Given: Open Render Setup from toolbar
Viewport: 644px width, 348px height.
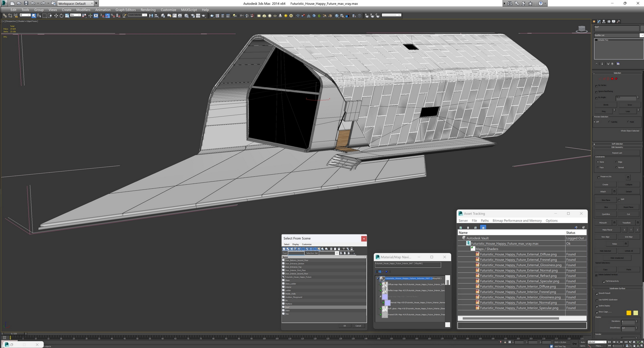Looking at the screenshot, I should tap(193, 15).
